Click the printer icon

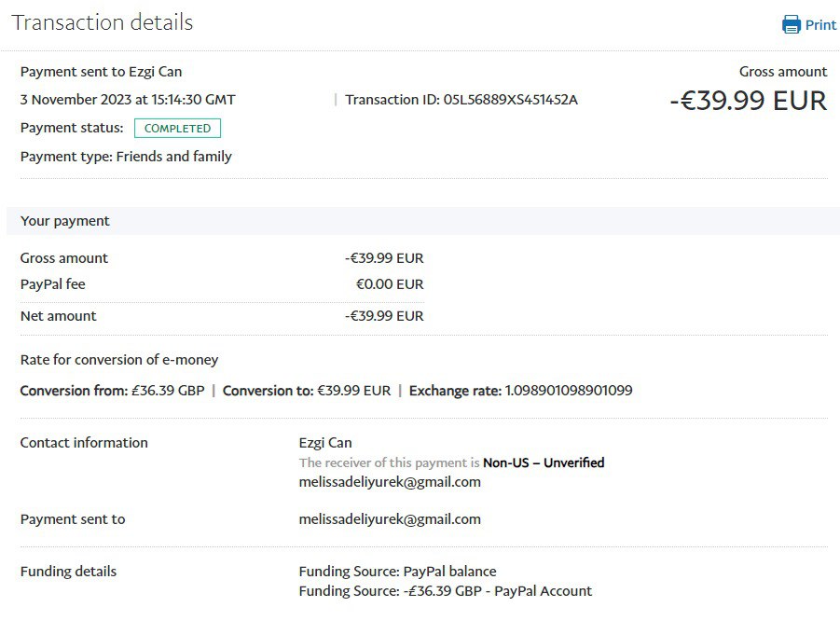pyautogui.click(x=792, y=25)
